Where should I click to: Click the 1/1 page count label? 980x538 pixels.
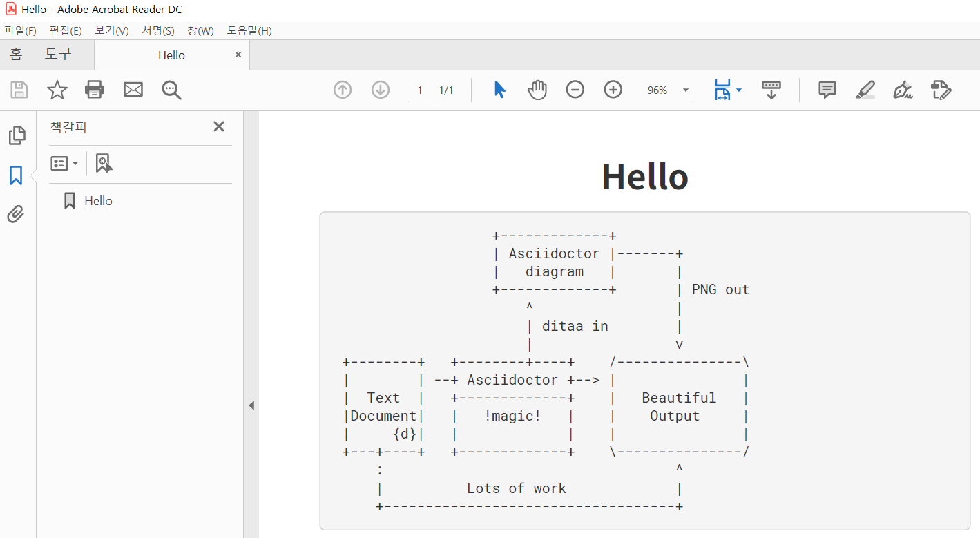[446, 90]
